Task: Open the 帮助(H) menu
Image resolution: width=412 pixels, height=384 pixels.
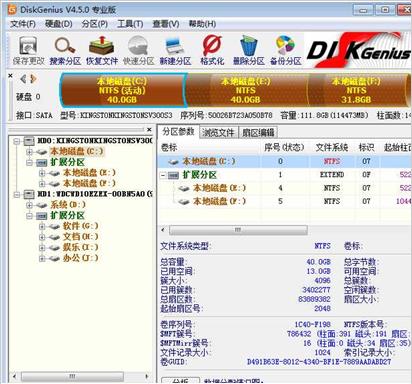Action: 202,24
